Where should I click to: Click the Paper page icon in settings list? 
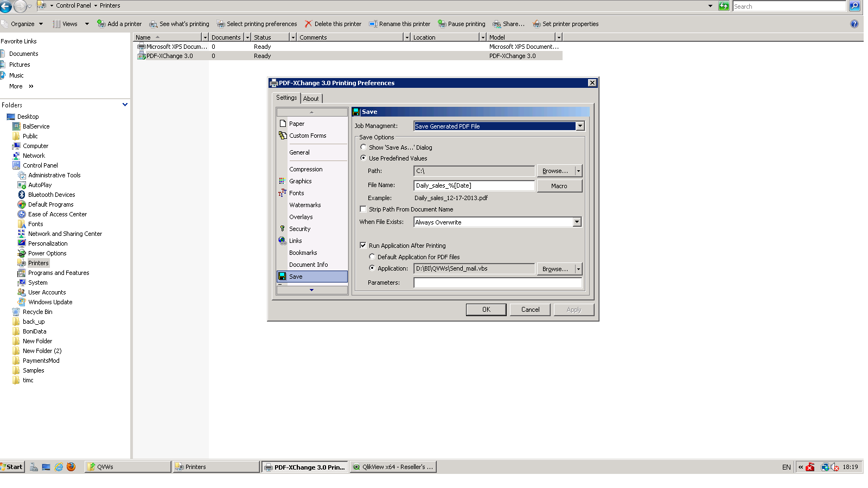pyautogui.click(x=283, y=124)
